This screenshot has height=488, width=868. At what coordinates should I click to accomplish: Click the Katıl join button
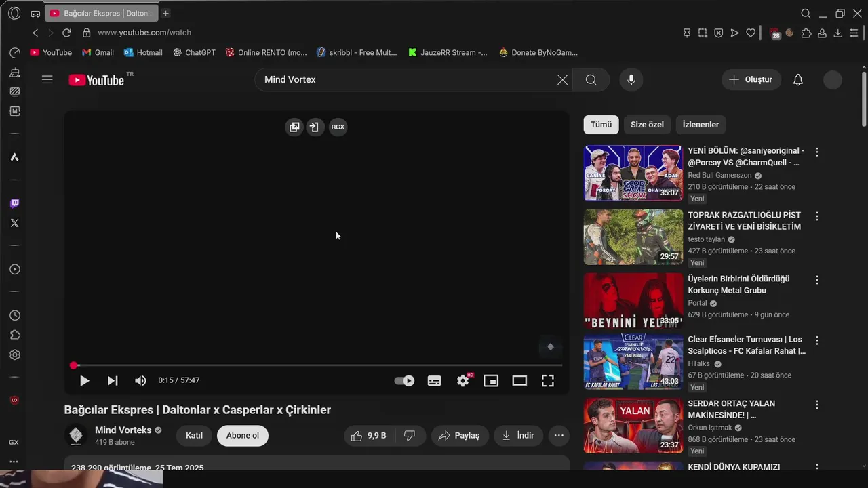pos(195,436)
